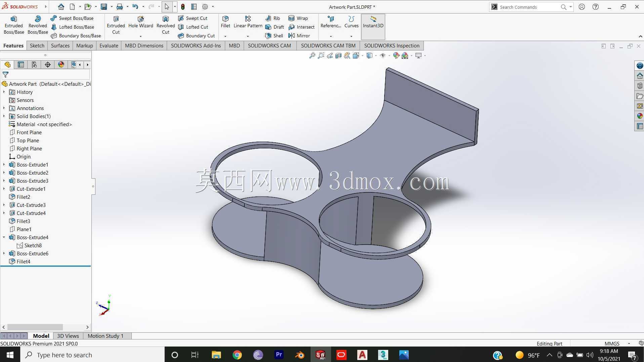This screenshot has width=644, height=362.
Task: Click the Lofted Cut tool
Action: click(x=193, y=27)
